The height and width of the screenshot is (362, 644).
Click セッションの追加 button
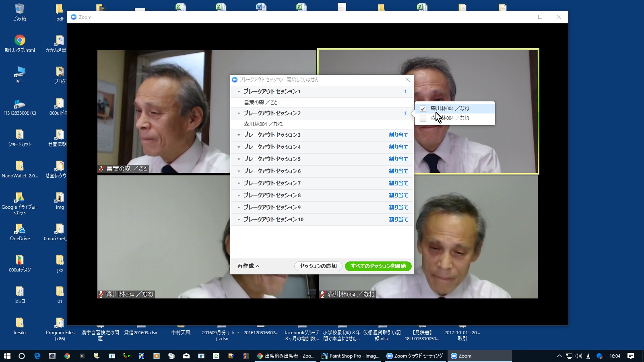pyautogui.click(x=318, y=266)
